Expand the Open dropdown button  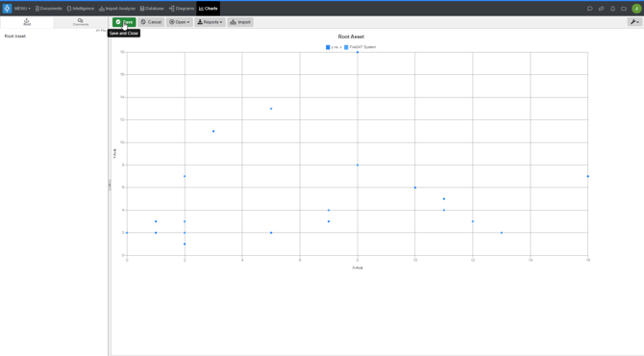[180, 22]
